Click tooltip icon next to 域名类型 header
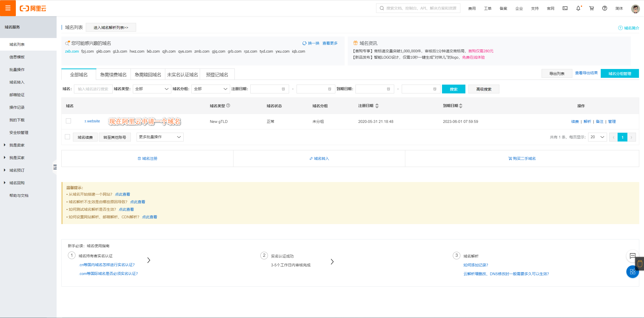 [228, 105]
